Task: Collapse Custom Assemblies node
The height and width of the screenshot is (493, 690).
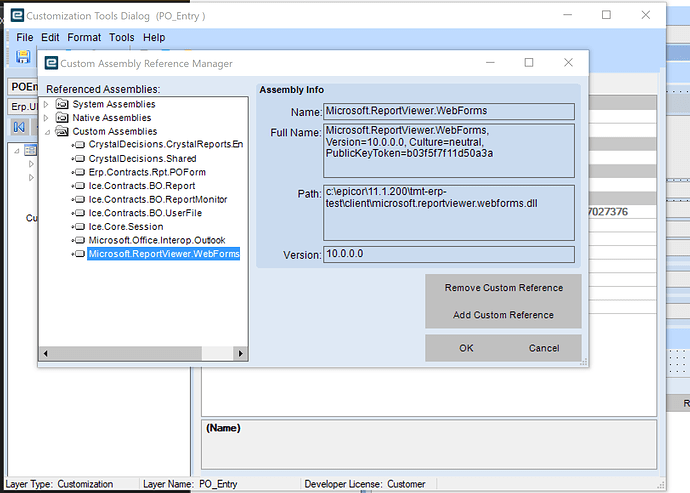Action: pyautogui.click(x=47, y=132)
